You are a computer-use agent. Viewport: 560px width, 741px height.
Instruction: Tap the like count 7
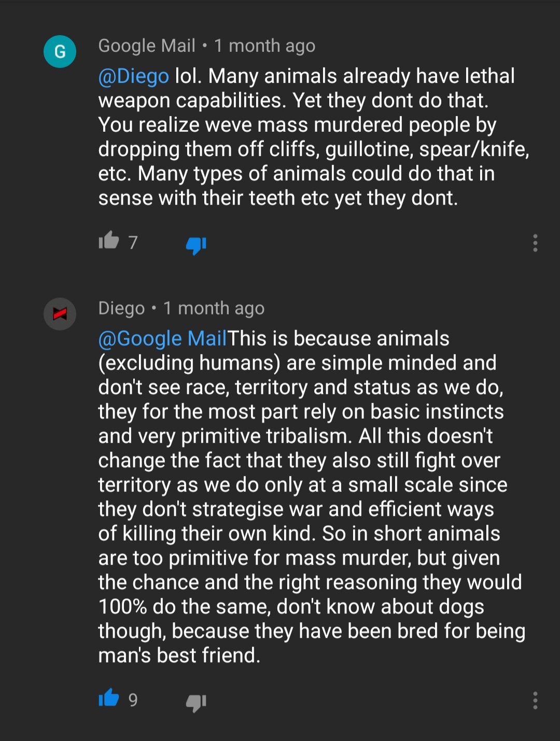(x=133, y=242)
